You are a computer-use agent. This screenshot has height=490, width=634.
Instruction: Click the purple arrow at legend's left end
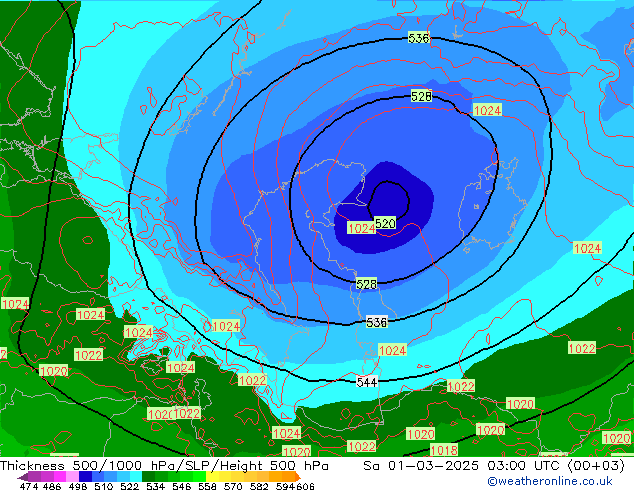pyautogui.click(x=22, y=477)
